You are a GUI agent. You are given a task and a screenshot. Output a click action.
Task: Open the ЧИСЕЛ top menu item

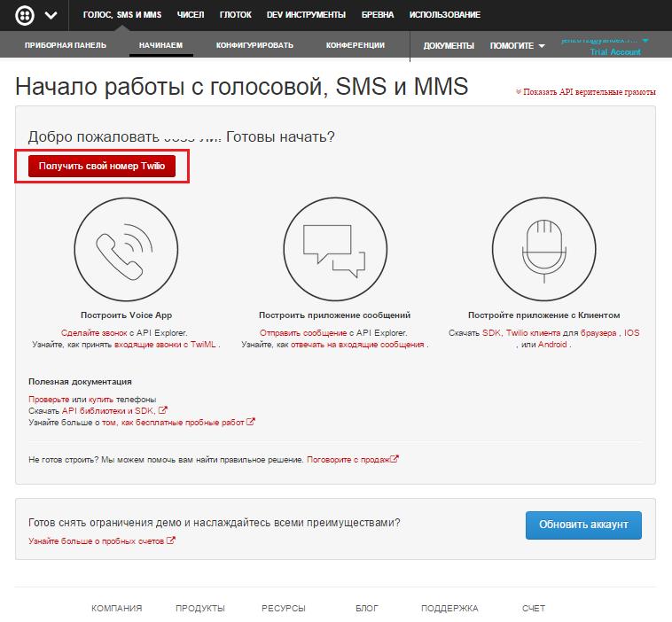[190, 15]
